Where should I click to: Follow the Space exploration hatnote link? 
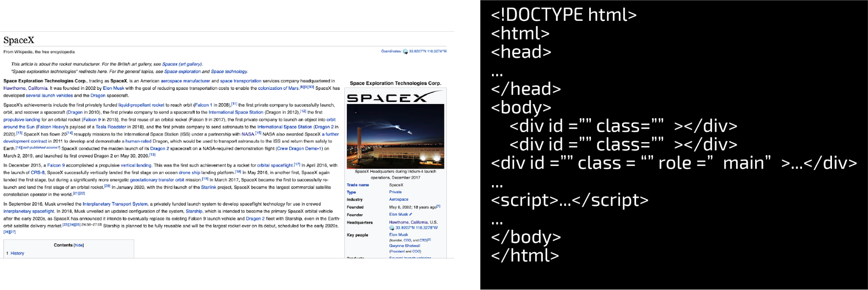pyautogui.click(x=182, y=72)
